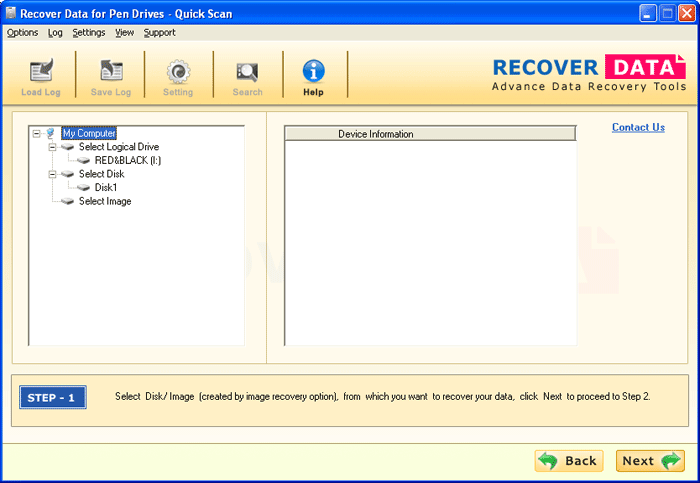Collapse the My Computer tree node
Screen dimensions: 700x483
[x=36, y=133]
